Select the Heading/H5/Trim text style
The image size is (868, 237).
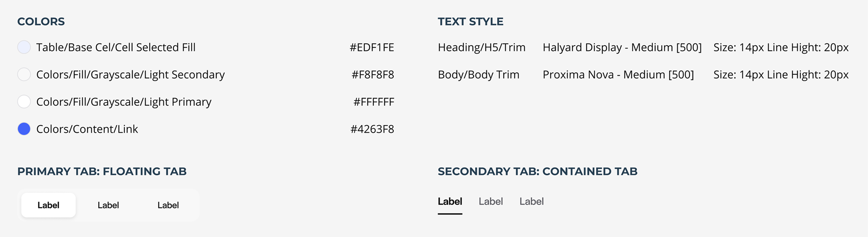click(x=482, y=47)
